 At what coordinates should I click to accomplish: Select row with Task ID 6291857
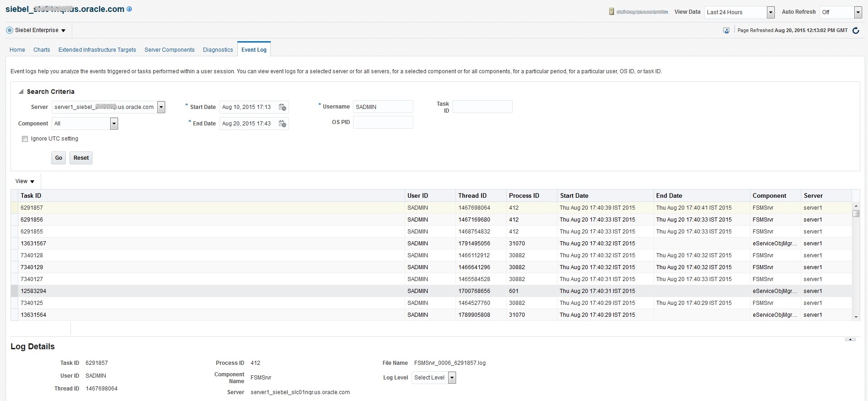431,208
